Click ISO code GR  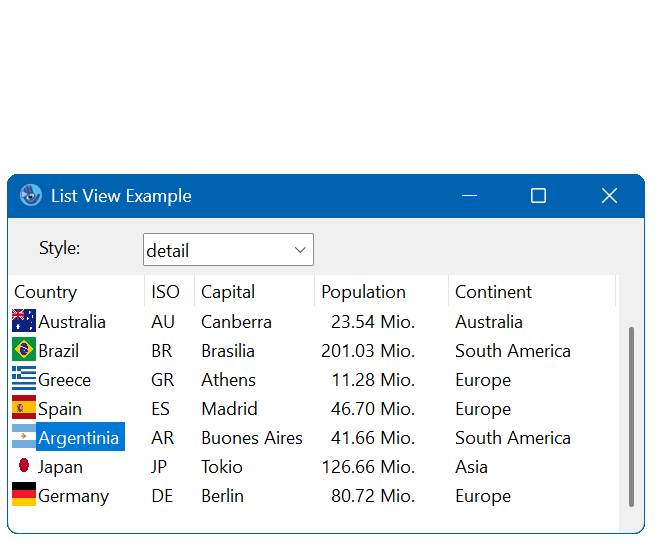pyautogui.click(x=163, y=380)
